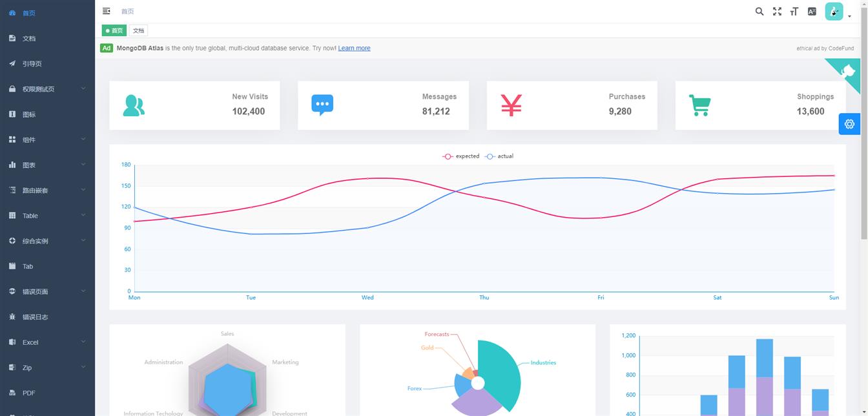Click the 13,600 Shoppings value
The image size is (868, 416).
click(x=811, y=111)
